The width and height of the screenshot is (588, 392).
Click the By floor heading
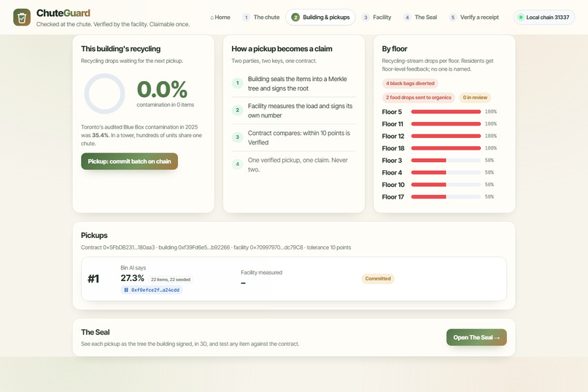pos(395,49)
